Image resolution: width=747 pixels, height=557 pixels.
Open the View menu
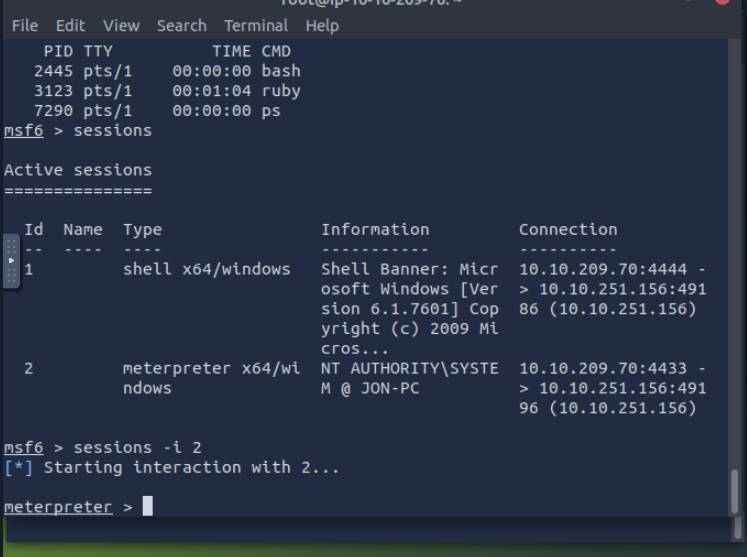coord(121,26)
